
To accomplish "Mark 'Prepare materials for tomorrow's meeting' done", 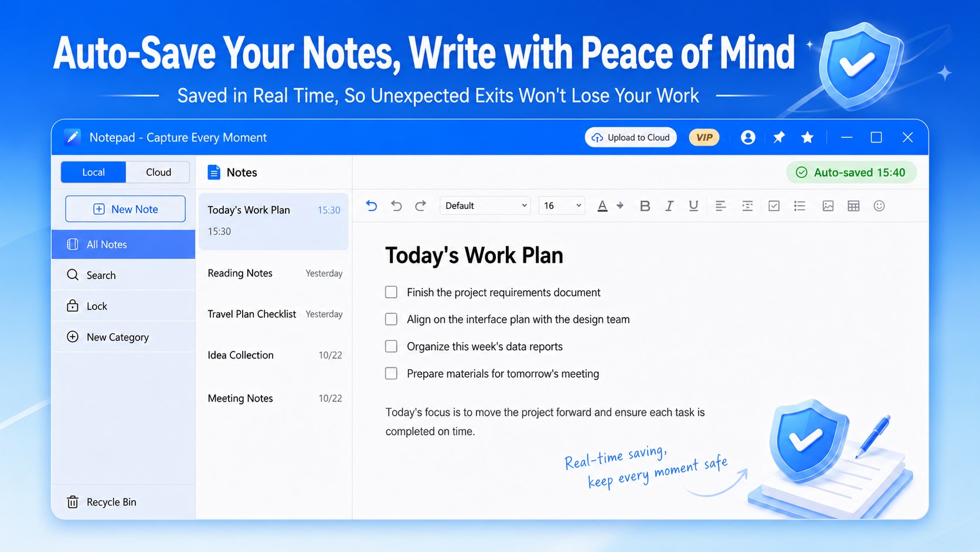I will tap(391, 373).
